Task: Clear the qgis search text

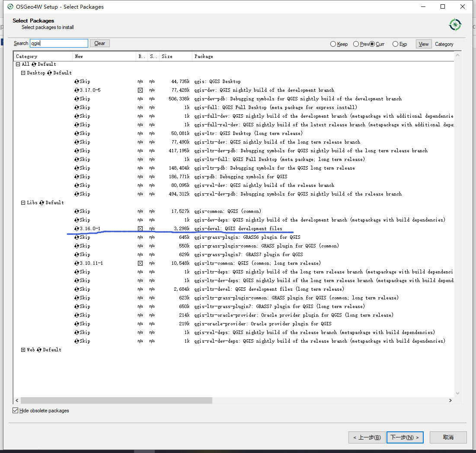Action: 99,43
